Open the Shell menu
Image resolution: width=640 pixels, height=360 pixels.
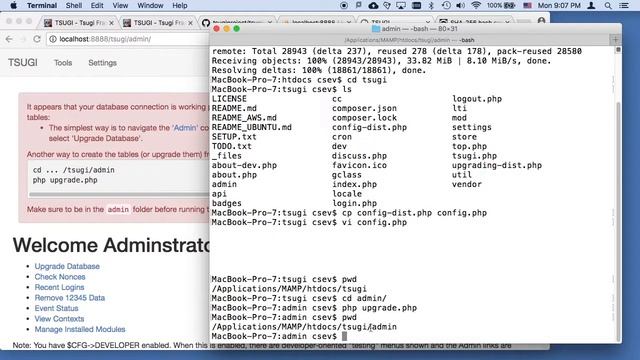(74, 5)
